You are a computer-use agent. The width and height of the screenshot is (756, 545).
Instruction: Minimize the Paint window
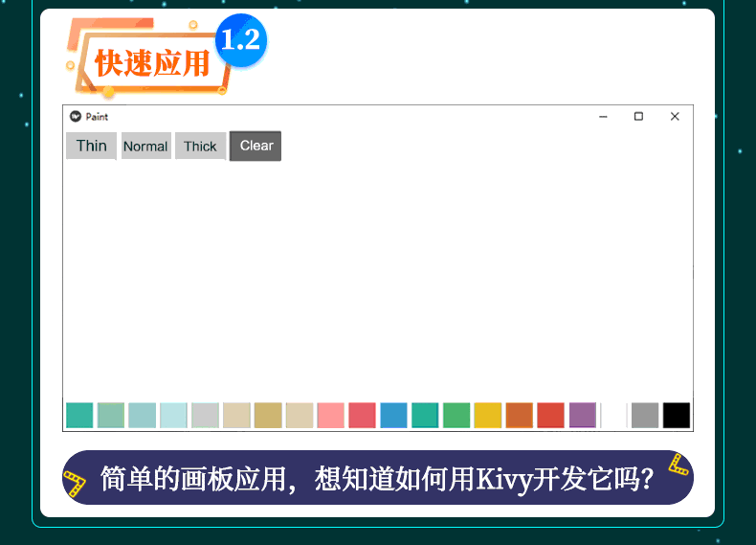tap(603, 117)
